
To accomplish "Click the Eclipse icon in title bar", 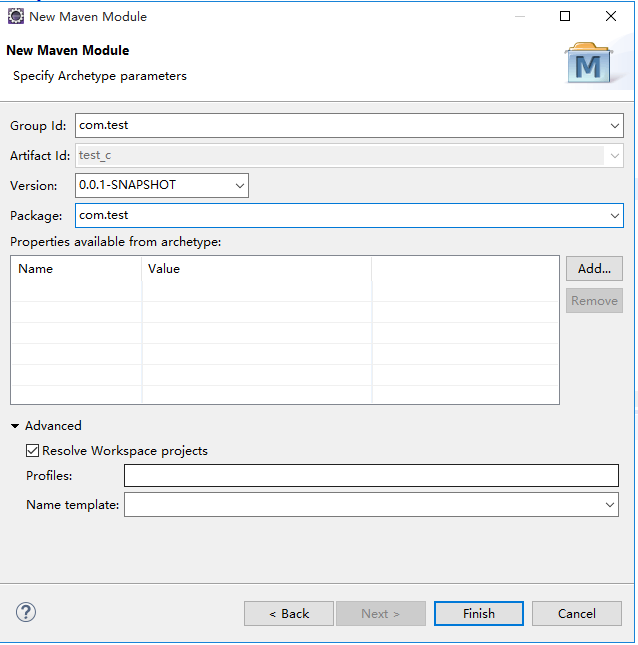I will pyautogui.click(x=16, y=16).
